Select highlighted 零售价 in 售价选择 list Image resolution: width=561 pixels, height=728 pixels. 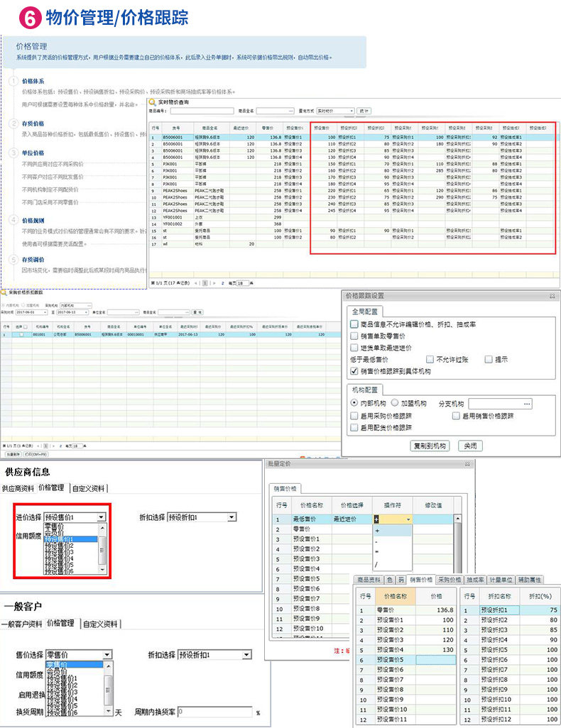[75, 664]
